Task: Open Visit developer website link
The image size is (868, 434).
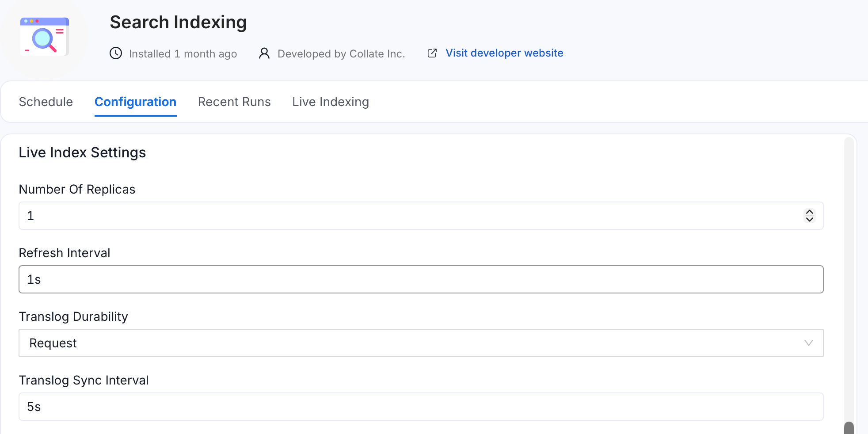Action: click(504, 53)
